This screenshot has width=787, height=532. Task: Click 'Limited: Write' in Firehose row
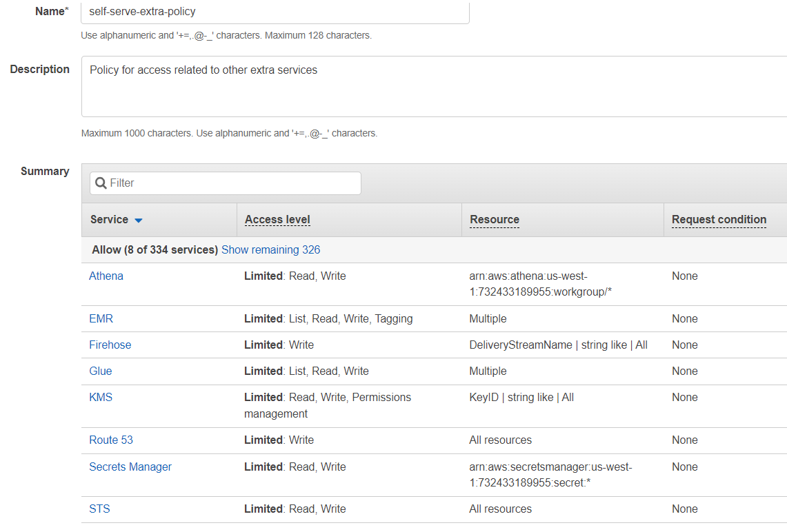pos(279,345)
